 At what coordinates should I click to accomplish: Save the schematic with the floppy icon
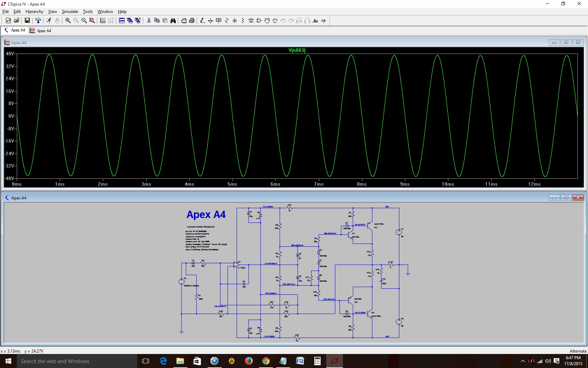(x=27, y=21)
